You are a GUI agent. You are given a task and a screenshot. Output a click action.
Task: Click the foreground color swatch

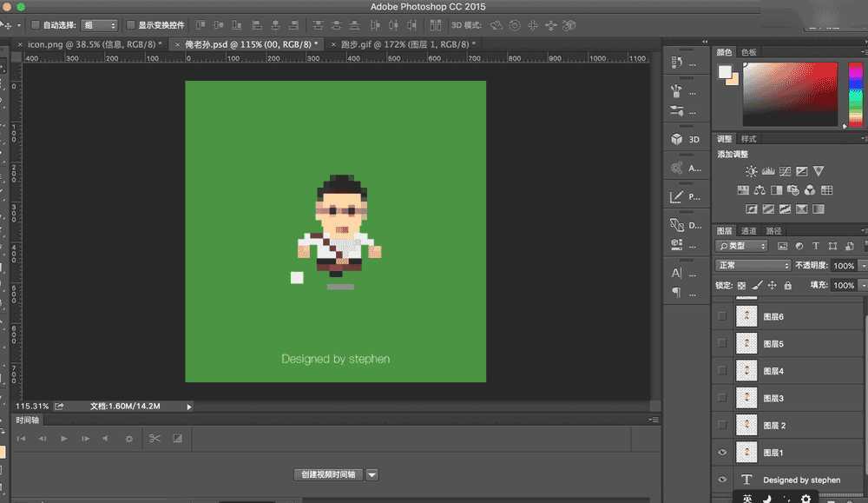click(725, 72)
